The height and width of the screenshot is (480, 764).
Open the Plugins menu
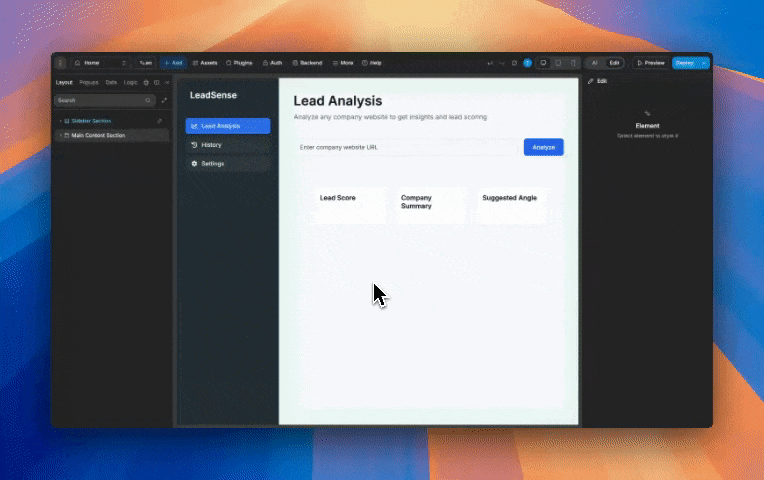pos(239,63)
